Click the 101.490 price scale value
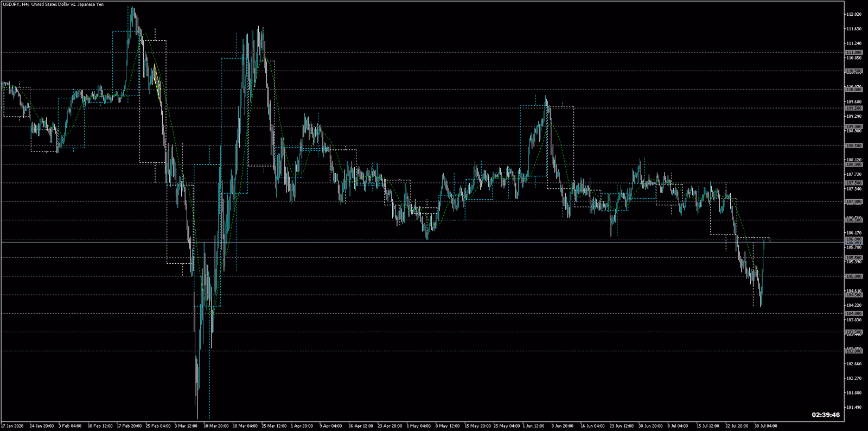 [854, 408]
